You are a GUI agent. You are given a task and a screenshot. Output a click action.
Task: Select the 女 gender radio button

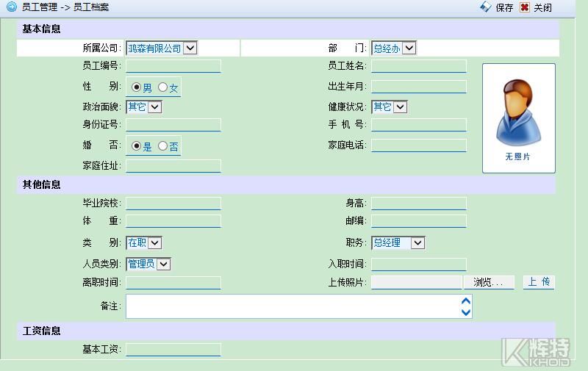point(162,87)
